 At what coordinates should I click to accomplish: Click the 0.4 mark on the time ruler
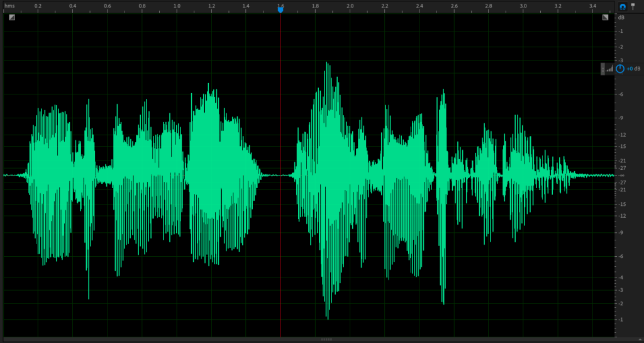73,6
